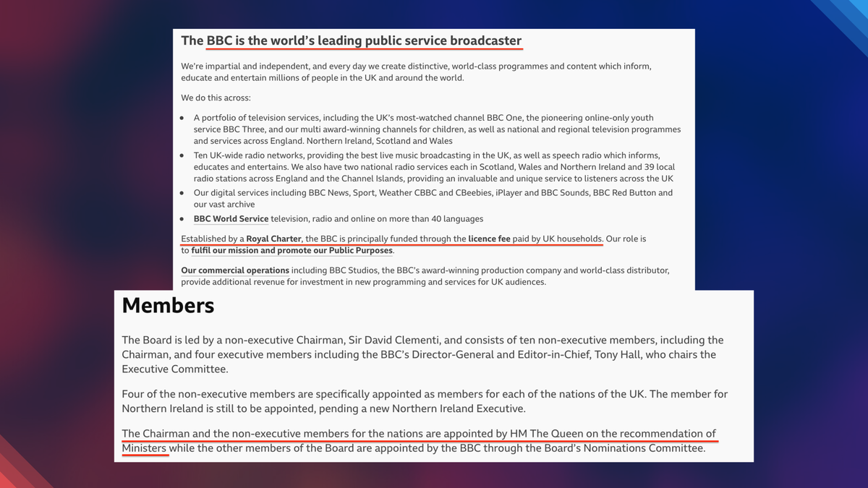
Task: Follow the Royal Charter link
Action: coord(273,239)
